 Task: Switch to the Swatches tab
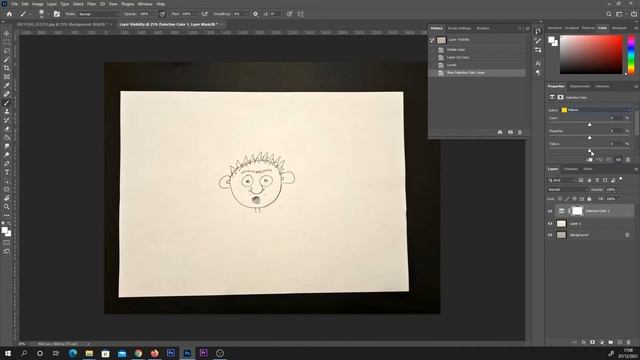(x=555, y=28)
